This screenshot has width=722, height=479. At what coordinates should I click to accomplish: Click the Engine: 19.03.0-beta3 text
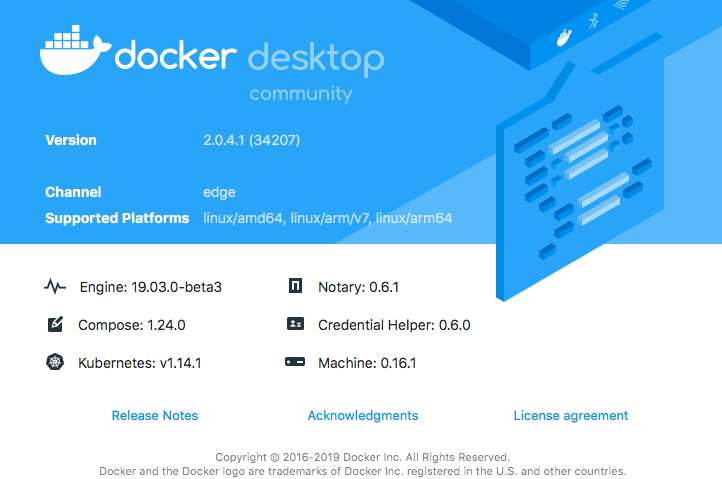coord(150,287)
